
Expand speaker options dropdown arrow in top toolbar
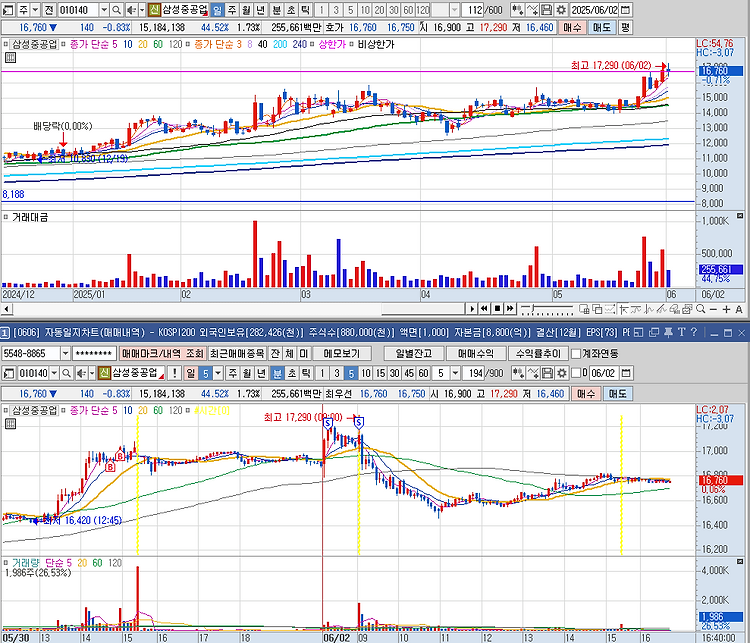click(x=142, y=10)
